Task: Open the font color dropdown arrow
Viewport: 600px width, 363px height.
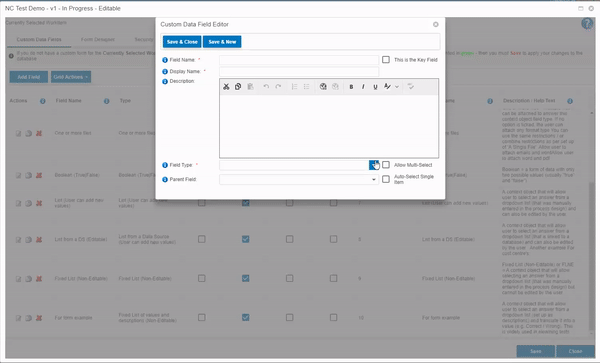Action: [x=397, y=87]
